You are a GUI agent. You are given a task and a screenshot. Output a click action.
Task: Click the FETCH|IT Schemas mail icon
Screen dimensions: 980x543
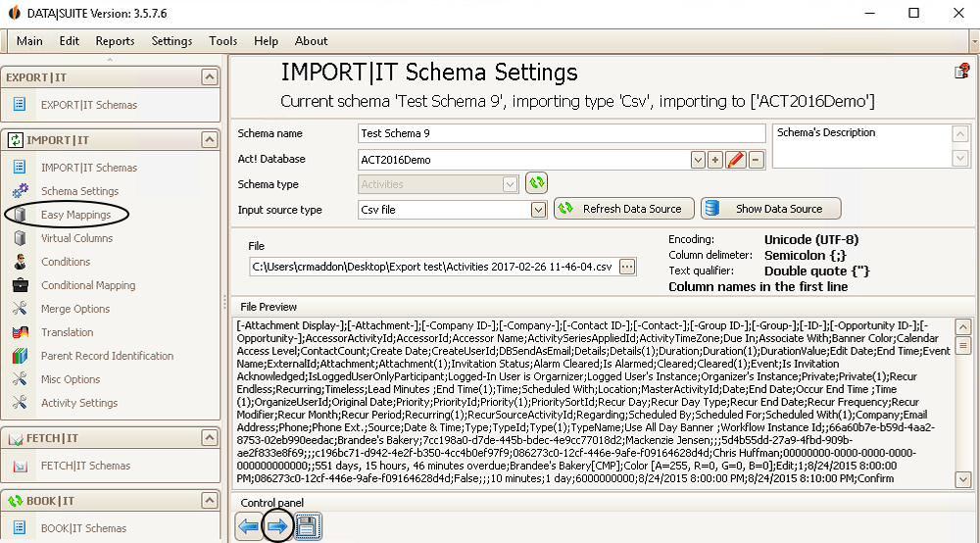click(x=20, y=466)
